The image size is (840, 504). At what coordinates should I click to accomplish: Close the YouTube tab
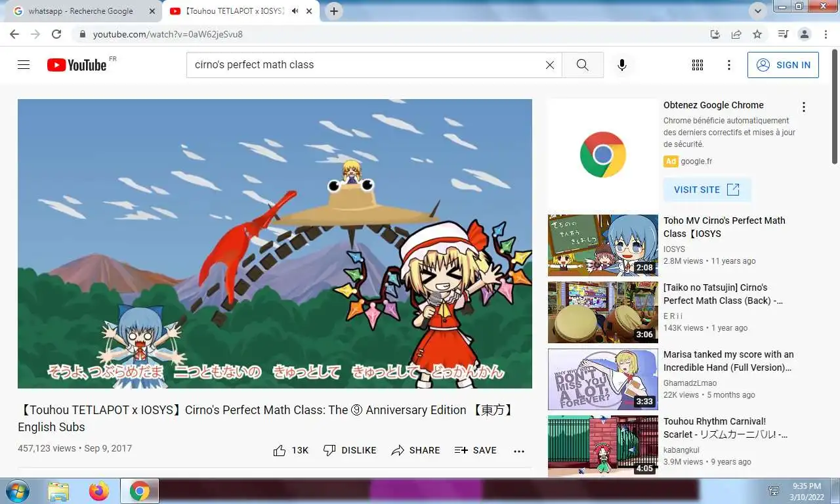[x=309, y=11]
